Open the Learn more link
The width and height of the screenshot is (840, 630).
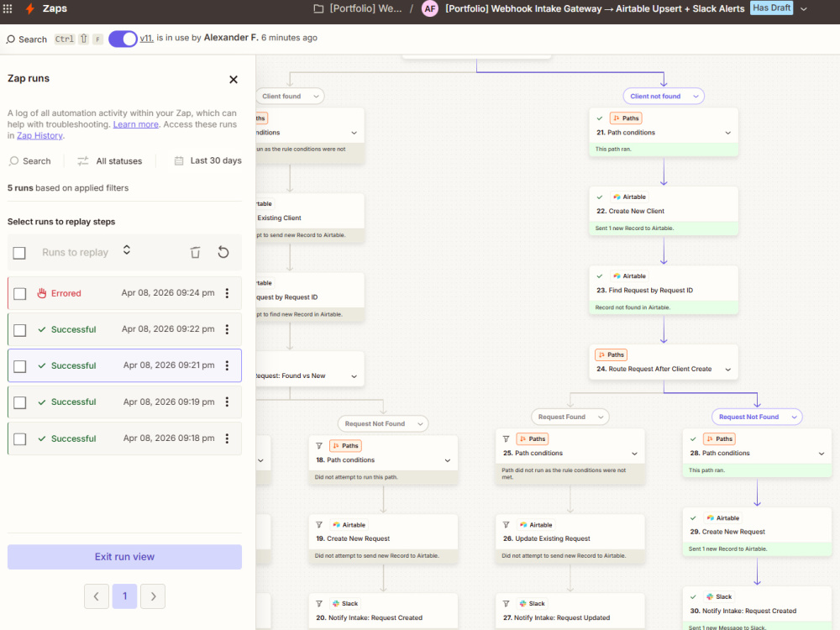[135, 124]
